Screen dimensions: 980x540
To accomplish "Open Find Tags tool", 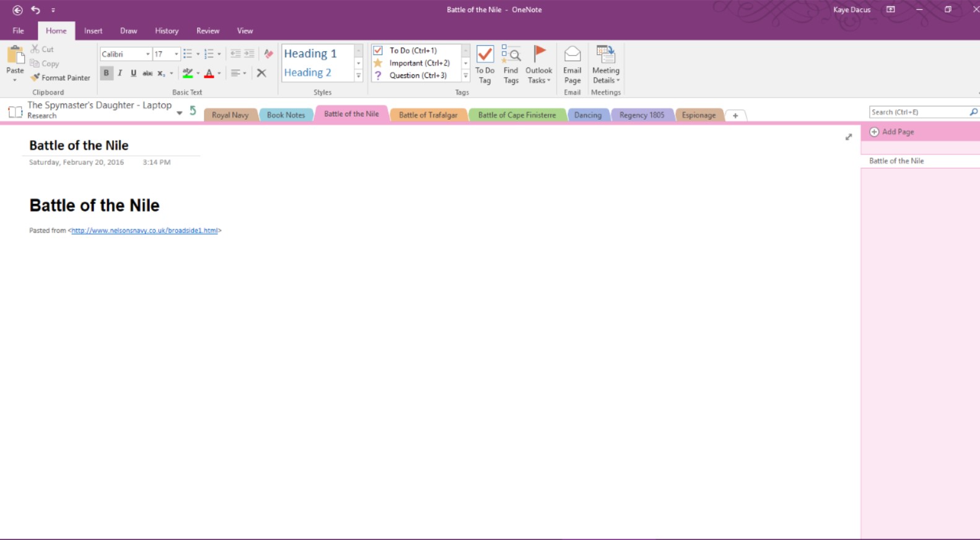I will coord(510,55).
